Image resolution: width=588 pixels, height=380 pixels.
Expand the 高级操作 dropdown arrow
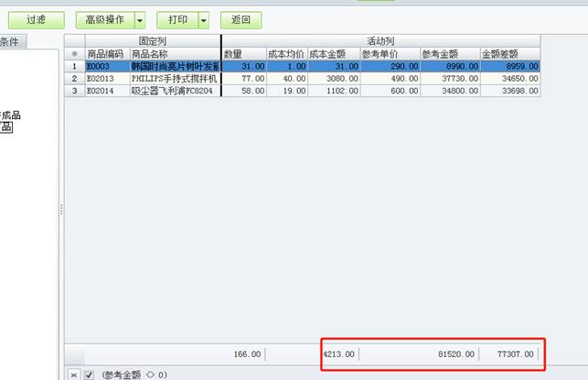tap(139, 19)
